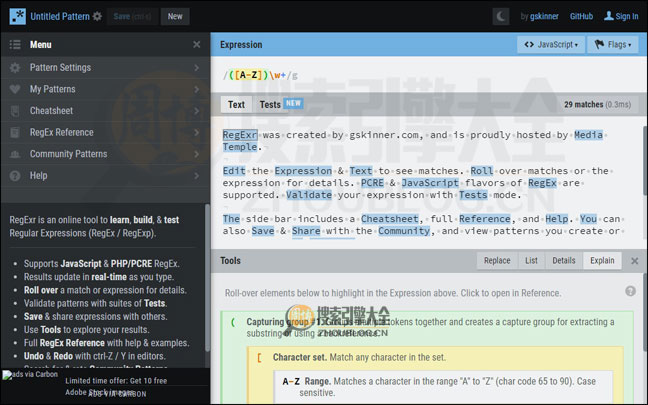Click the NEW badge beside Tests
648x405 pixels.
click(293, 103)
